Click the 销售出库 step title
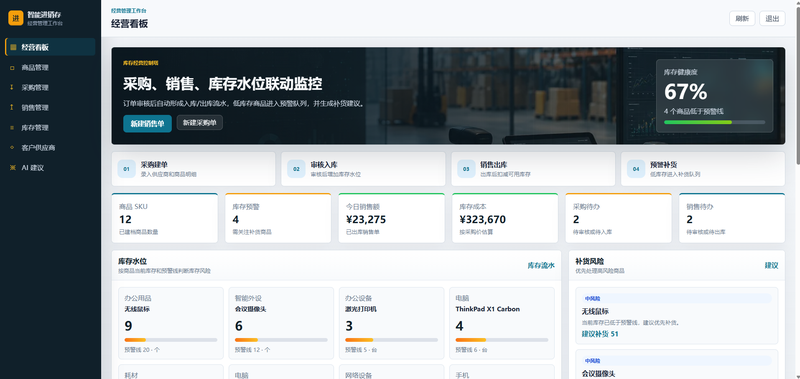The width and height of the screenshot is (800, 379). click(493, 164)
